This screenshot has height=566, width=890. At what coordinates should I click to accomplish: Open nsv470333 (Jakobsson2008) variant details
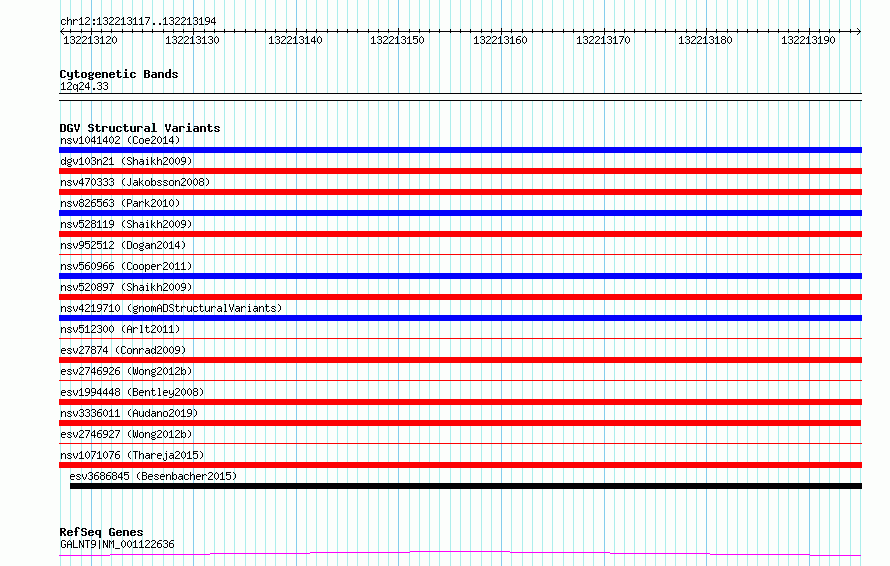coord(135,182)
